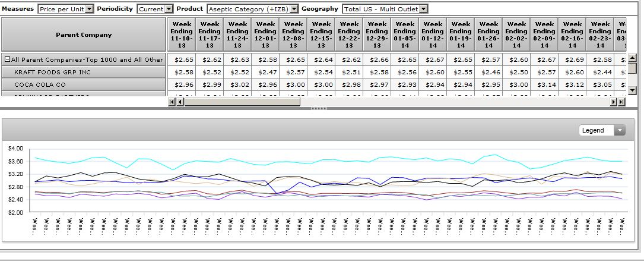644x261 pixels.
Task: Click the single left arrow on horizontal scrollbar
Action: point(180,102)
